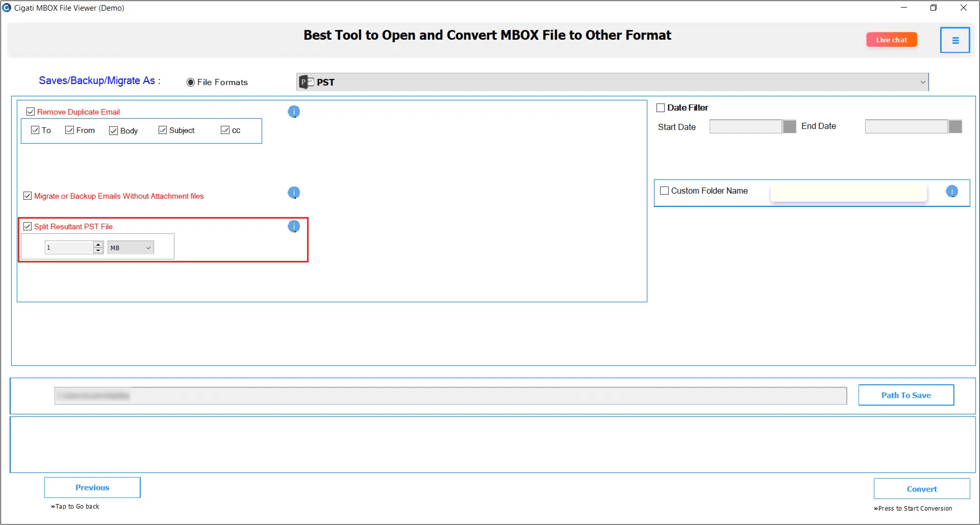
Task: Maximize or restore the application window
Action: [x=934, y=8]
